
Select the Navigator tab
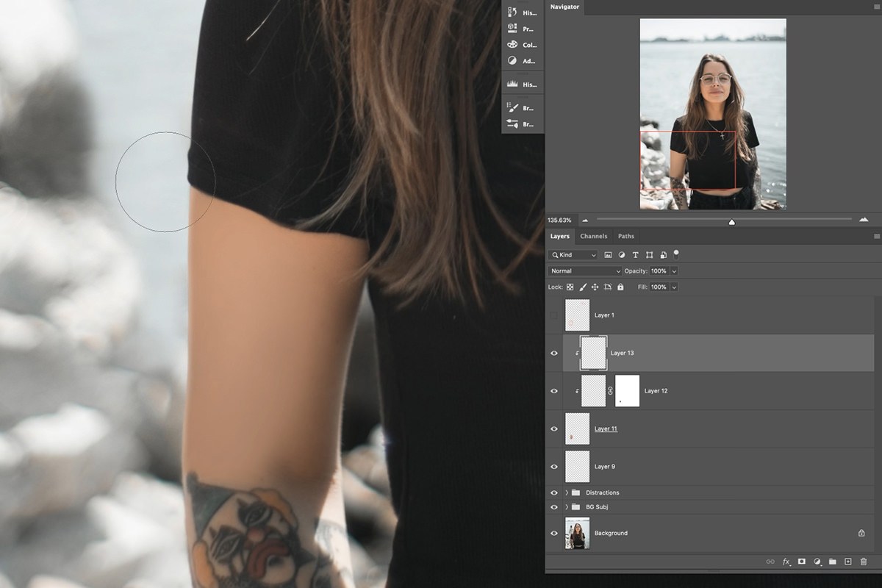pos(564,7)
